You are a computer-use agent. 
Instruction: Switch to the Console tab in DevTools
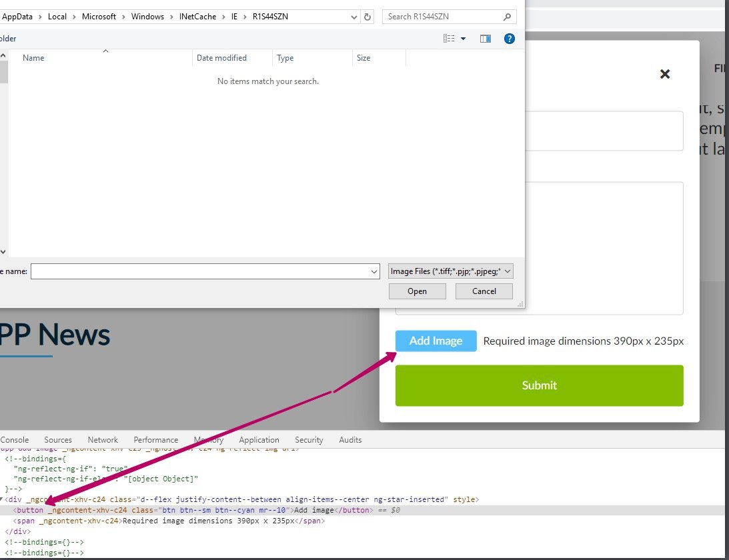(x=15, y=439)
